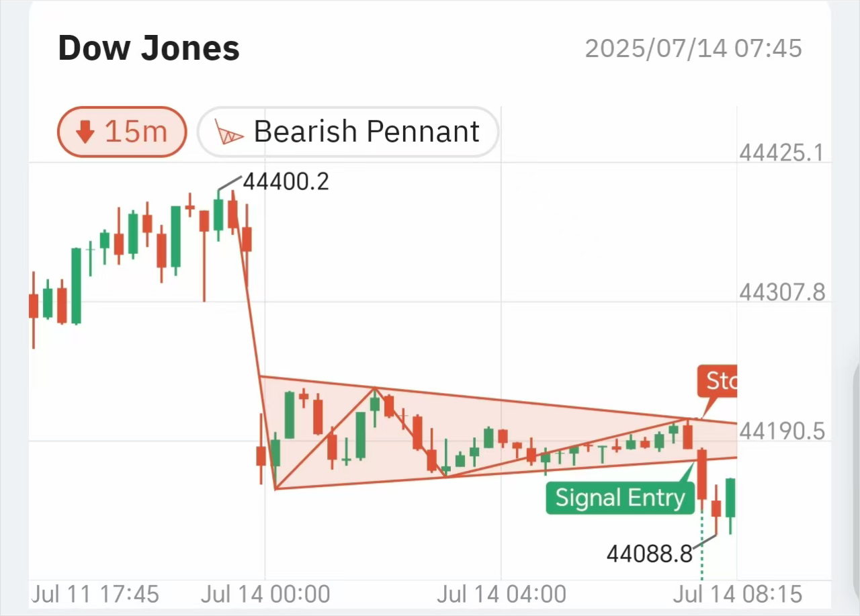Click the Jul 11 17:45 time label
This screenshot has width=860, height=616.
click(95, 595)
